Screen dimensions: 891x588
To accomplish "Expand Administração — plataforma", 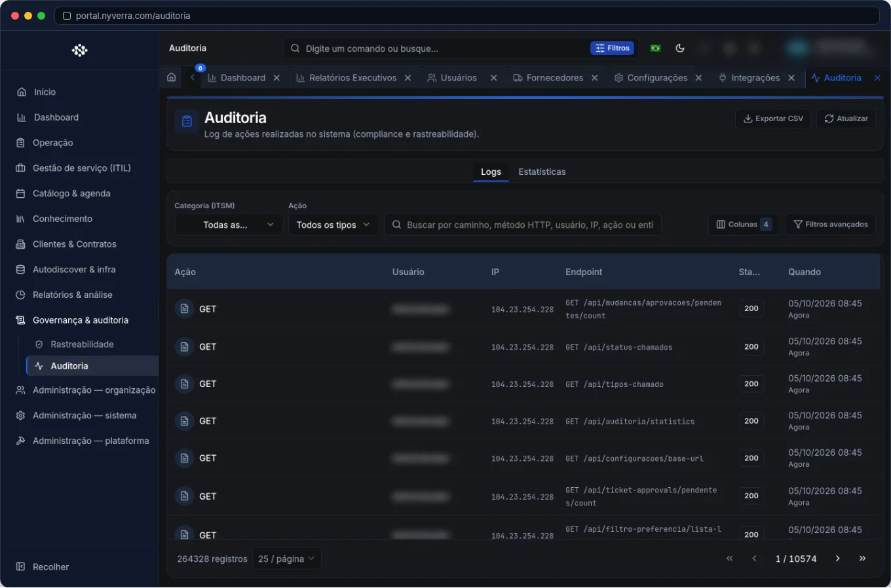I will tap(79, 441).
